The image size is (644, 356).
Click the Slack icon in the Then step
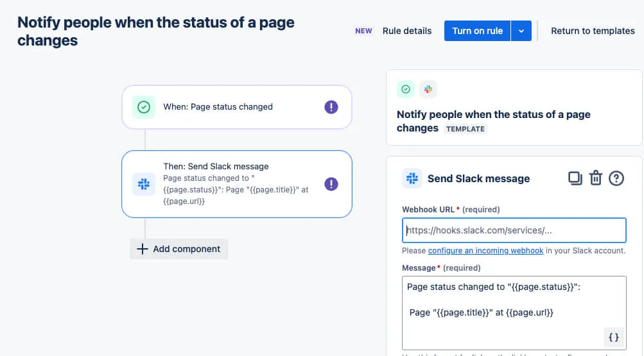pos(144,184)
